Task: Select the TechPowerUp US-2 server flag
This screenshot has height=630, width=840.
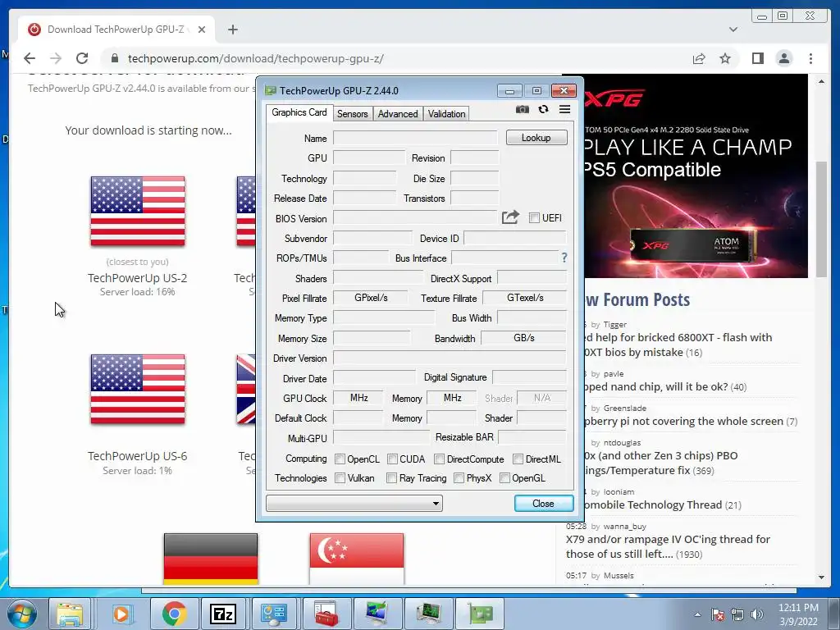Action: (138, 211)
